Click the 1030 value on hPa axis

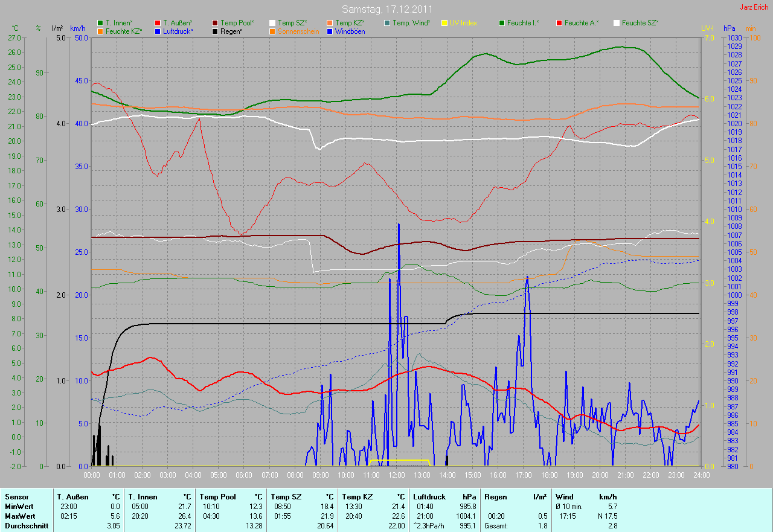(x=734, y=37)
